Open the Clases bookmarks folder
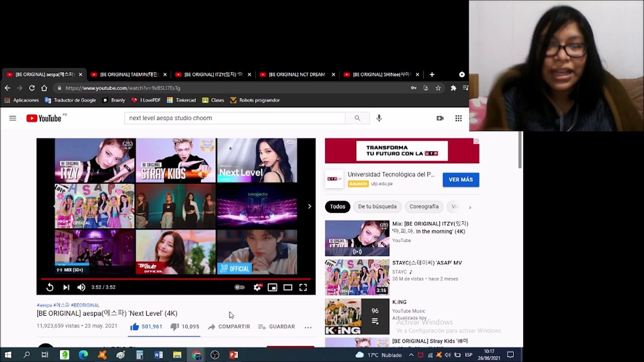Screen dimensions: 644x362 click(x=213, y=100)
